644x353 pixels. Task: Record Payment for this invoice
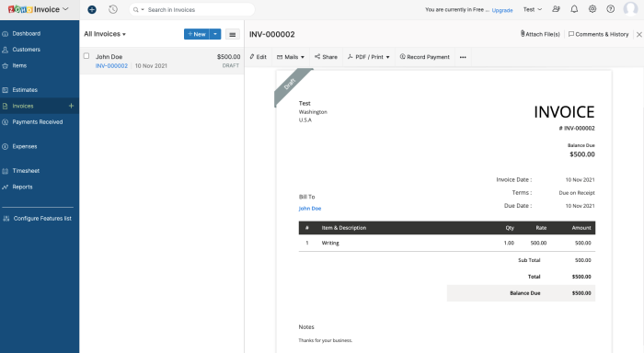pos(425,58)
